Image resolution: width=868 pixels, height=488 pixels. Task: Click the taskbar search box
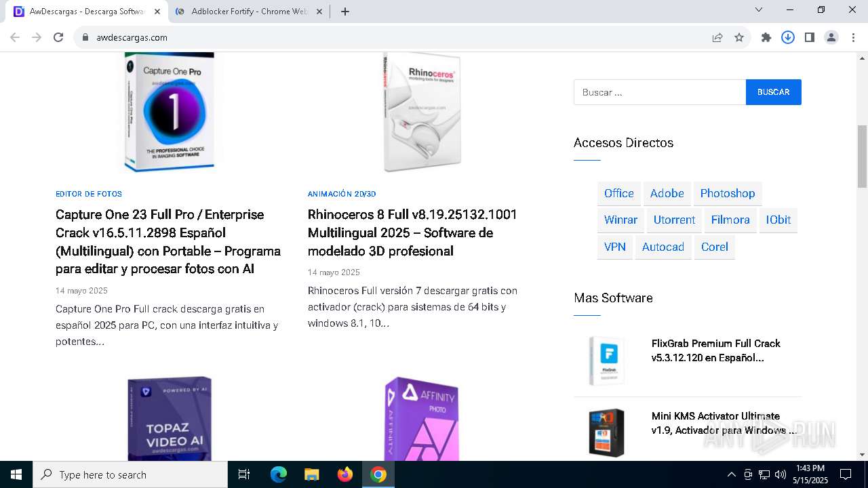click(x=130, y=474)
